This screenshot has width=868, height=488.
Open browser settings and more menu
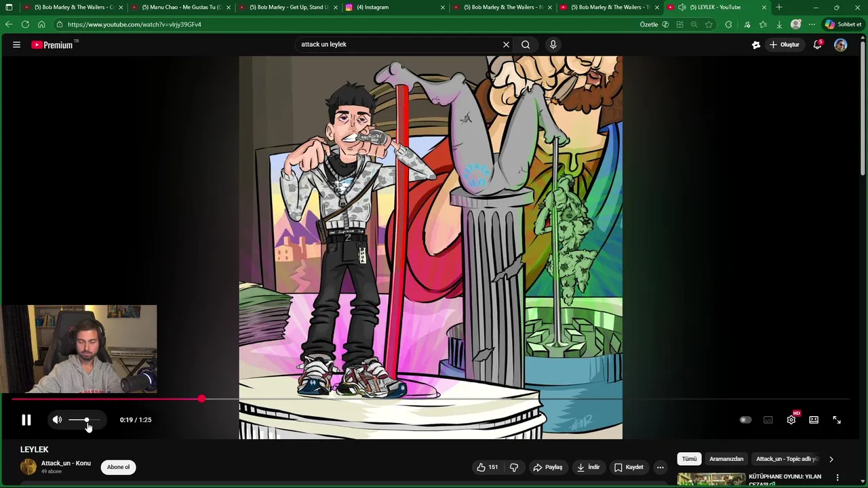point(812,24)
